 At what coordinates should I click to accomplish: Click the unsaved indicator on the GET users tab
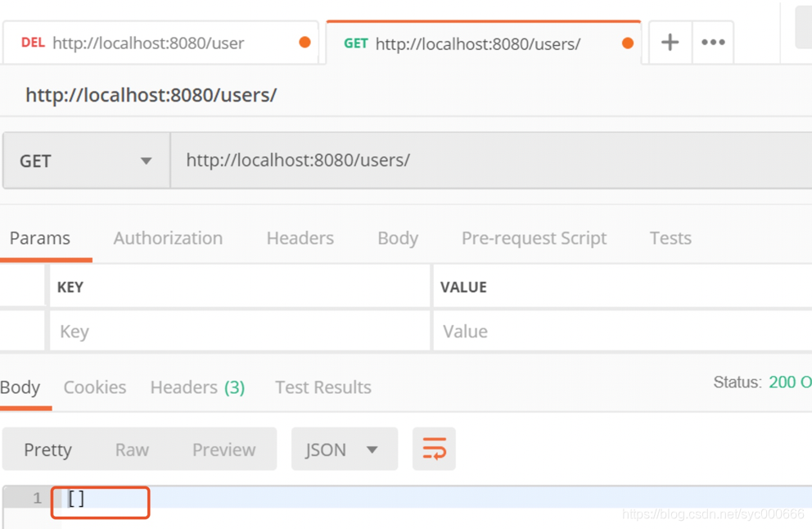tap(628, 42)
